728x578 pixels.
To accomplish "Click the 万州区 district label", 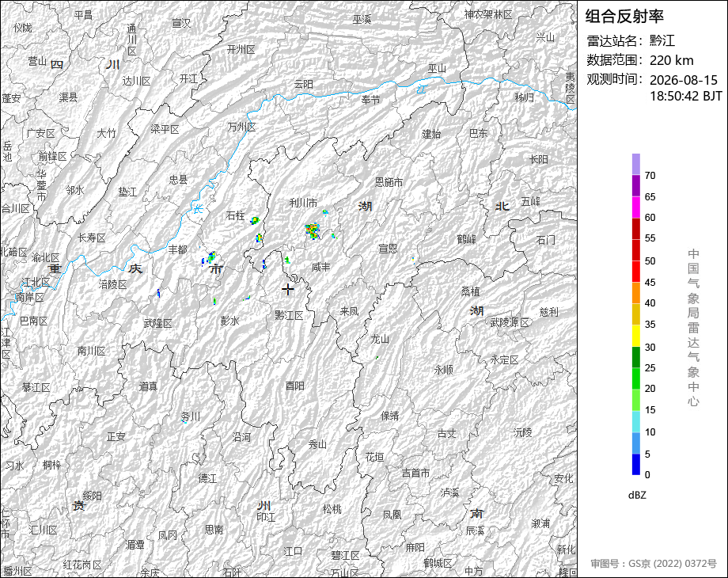I will pyautogui.click(x=242, y=127).
